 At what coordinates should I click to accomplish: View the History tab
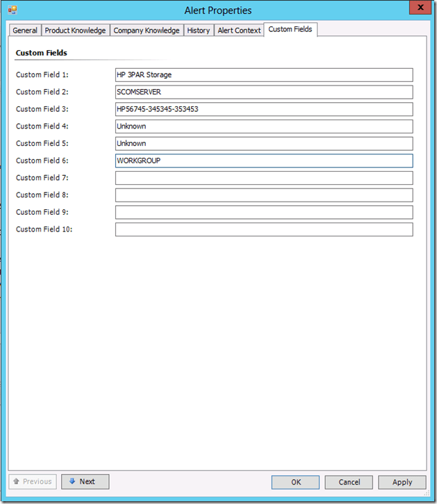(x=198, y=31)
